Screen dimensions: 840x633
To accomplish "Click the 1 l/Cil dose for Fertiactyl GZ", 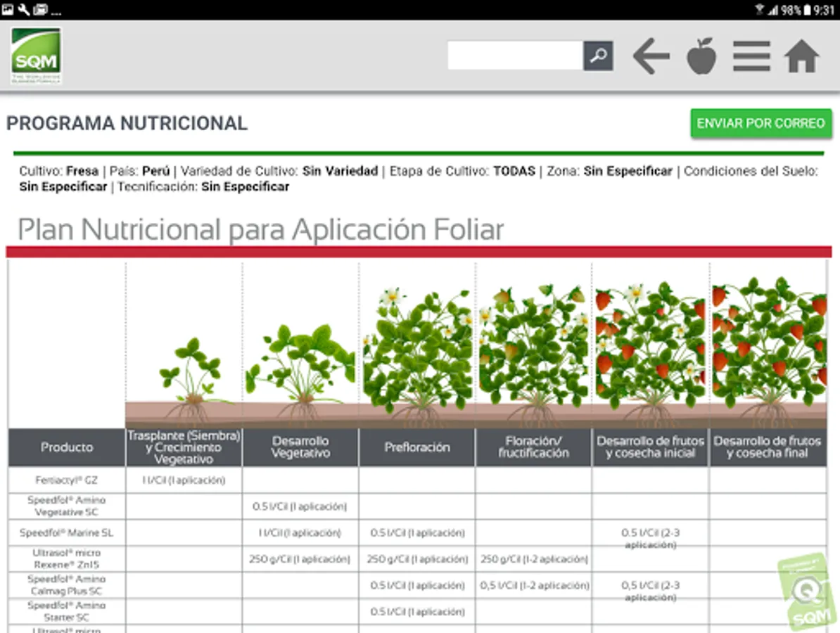I will pyautogui.click(x=184, y=480).
